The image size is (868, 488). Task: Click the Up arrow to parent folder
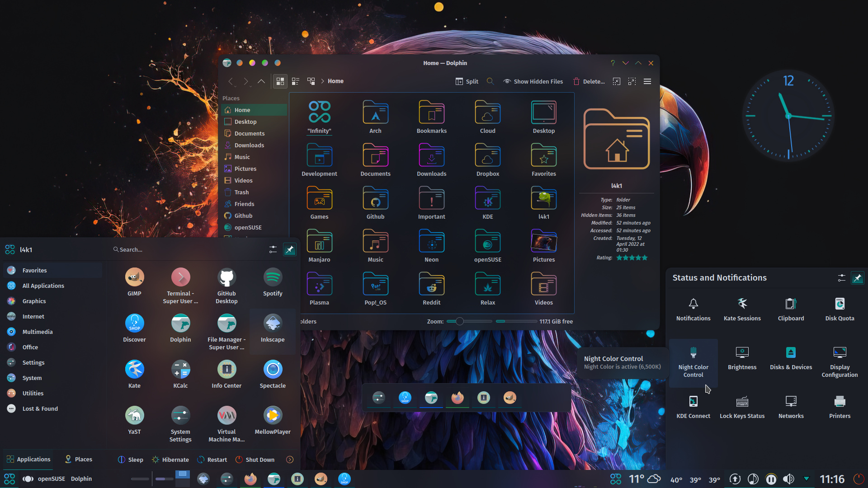point(261,81)
